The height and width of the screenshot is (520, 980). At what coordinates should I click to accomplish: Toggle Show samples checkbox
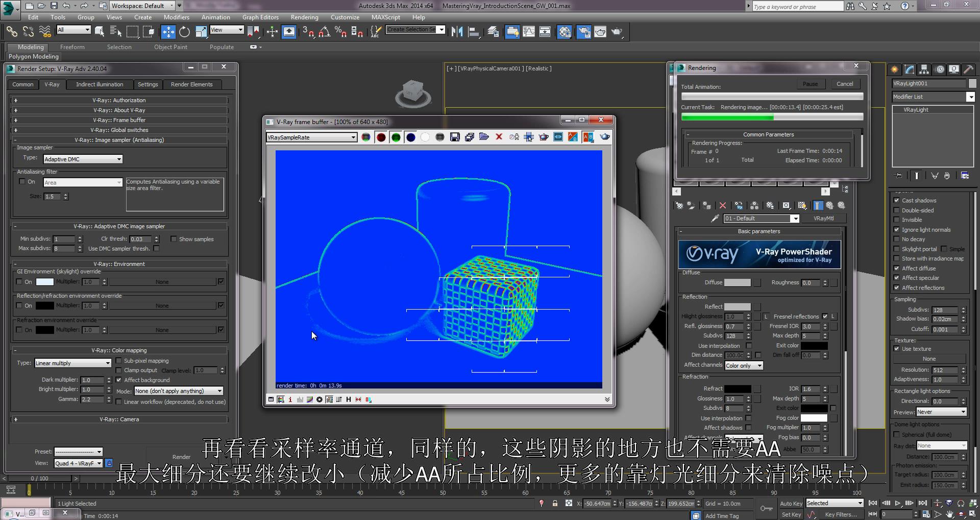[x=174, y=239]
